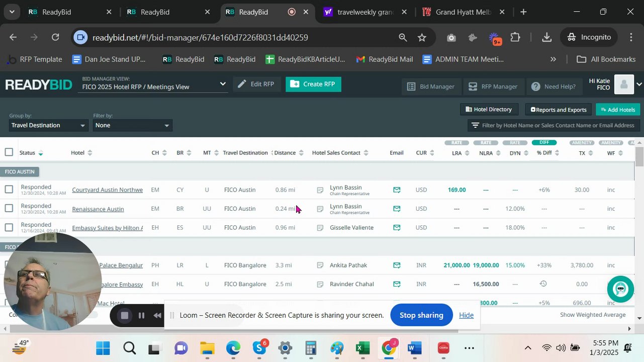Open contact note icon beside Gisselle Valiente

click(x=320, y=228)
